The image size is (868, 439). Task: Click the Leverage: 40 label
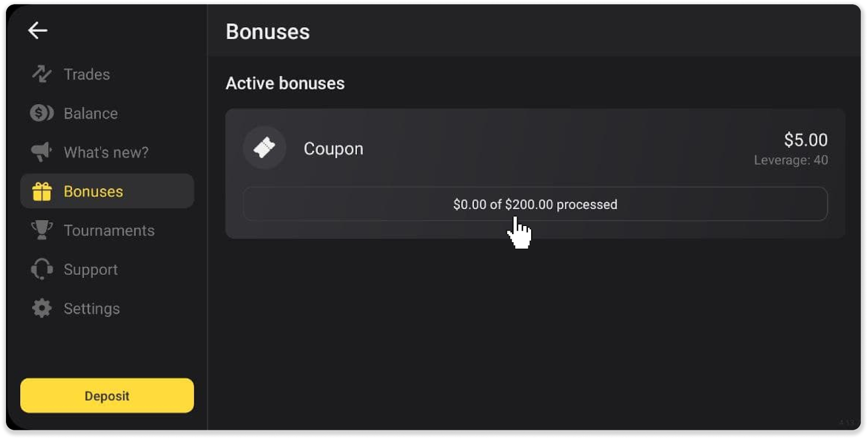pyautogui.click(x=790, y=160)
